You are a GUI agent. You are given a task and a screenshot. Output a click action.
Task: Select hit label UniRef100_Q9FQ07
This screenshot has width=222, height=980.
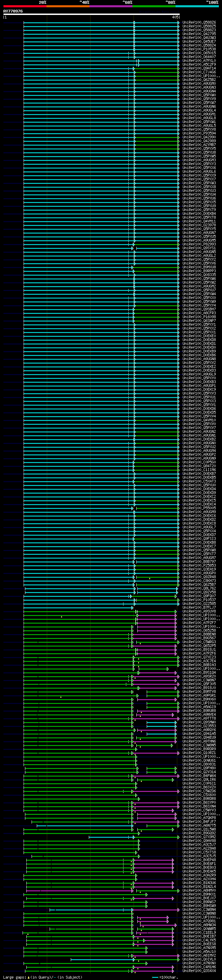[199, 596]
